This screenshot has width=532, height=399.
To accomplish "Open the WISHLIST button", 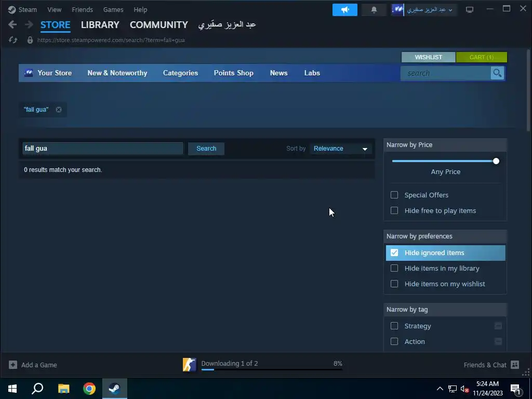I will 429,57.
